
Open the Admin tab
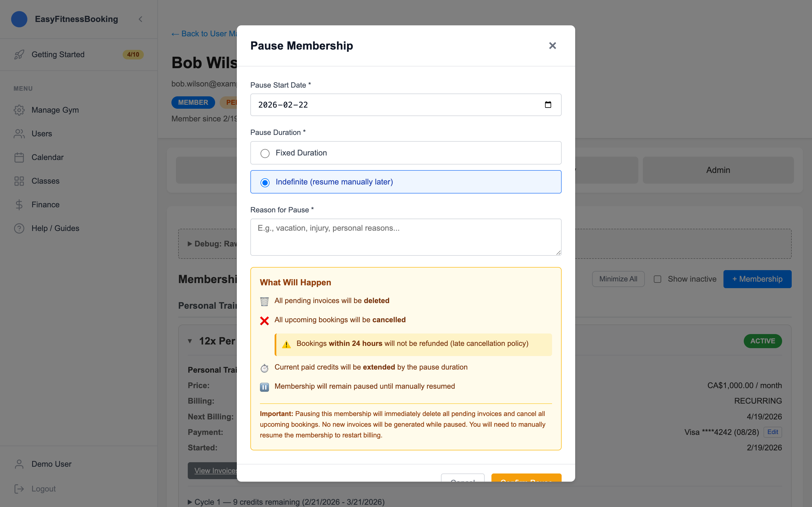pyautogui.click(x=718, y=170)
